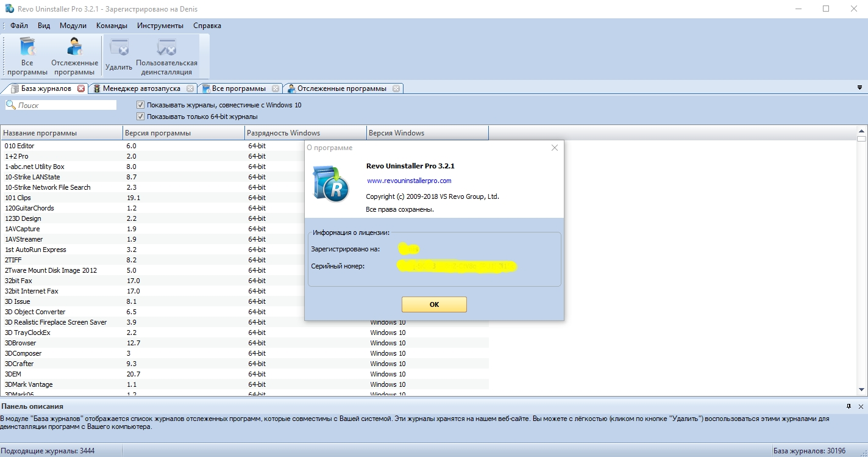Open the tab list dropdown arrow

[x=859, y=88]
